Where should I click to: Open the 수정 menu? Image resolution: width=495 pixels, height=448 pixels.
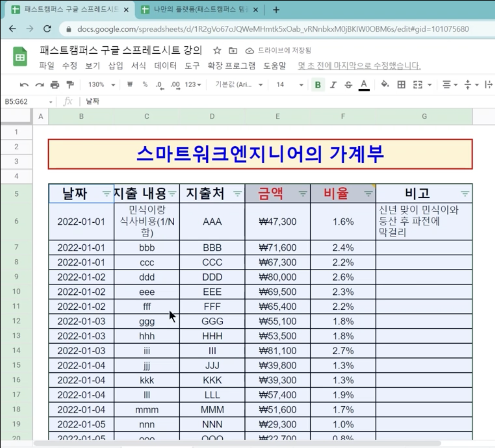pos(69,66)
